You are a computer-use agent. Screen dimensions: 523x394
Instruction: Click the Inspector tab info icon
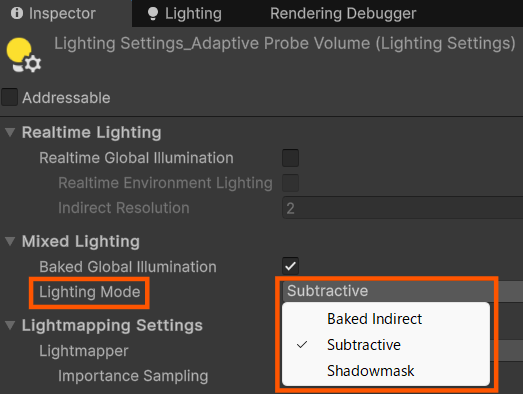17,13
